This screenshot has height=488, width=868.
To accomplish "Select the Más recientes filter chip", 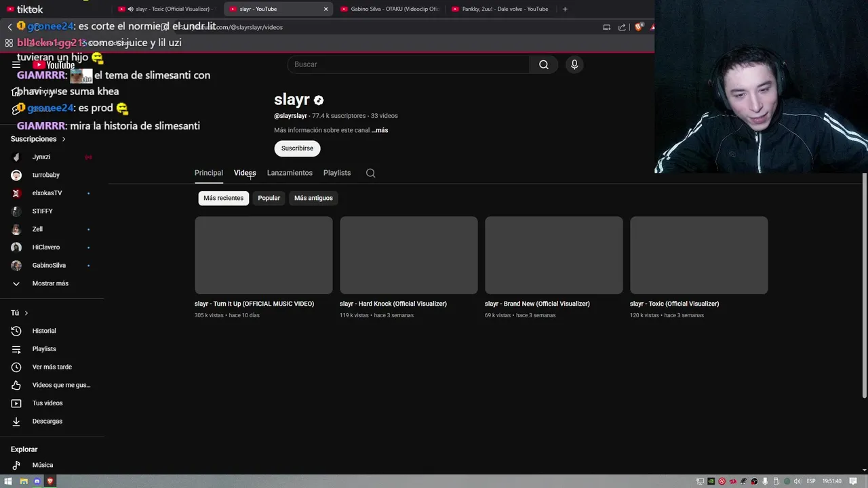I will pyautogui.click(x=223, y=198).
